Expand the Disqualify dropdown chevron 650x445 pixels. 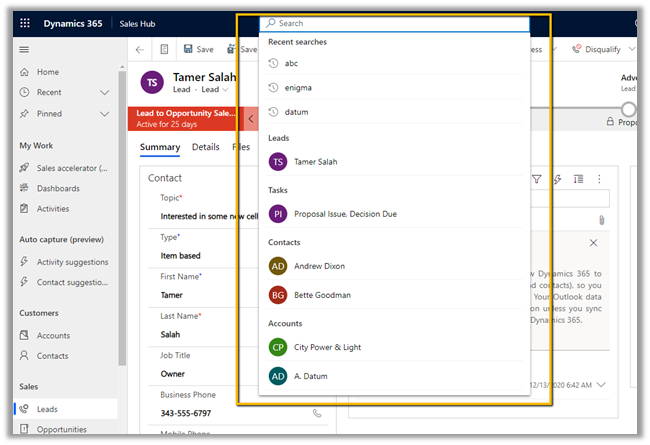(x=631, y=49)
